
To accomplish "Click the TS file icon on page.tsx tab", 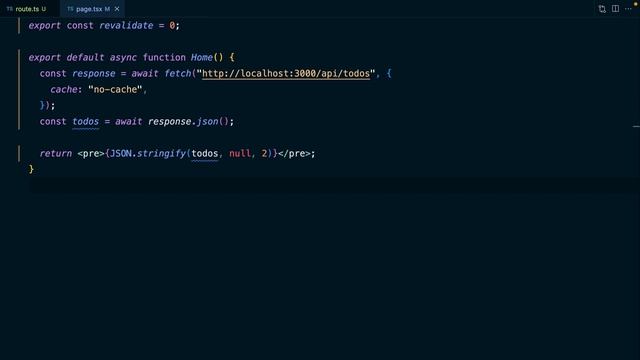I will (x=70, y=9).
